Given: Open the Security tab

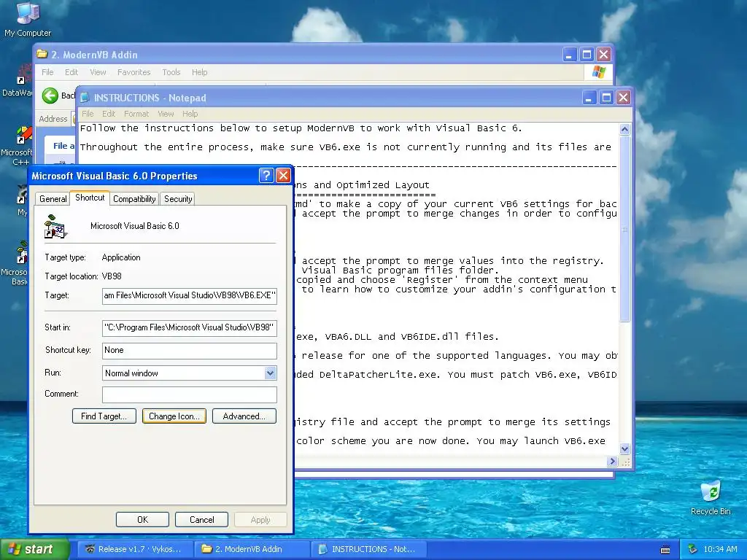Looking at the screenshot, I should (x=178, y=199).
